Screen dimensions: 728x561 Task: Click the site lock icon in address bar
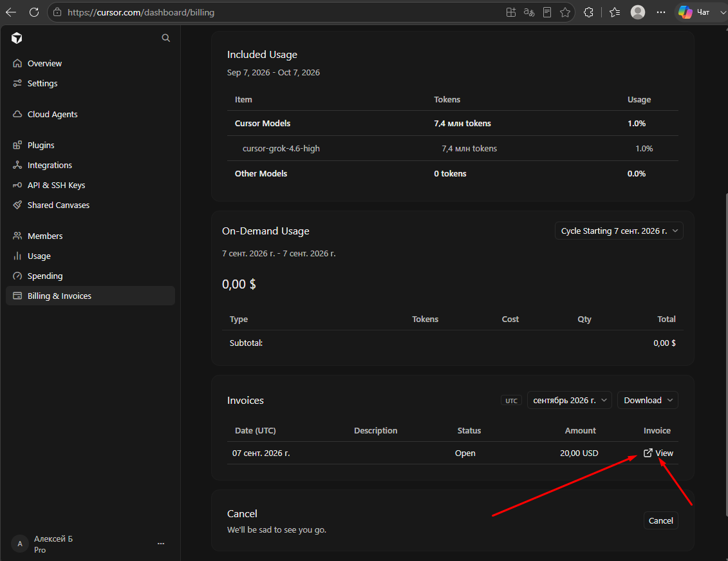click(57, 12)
